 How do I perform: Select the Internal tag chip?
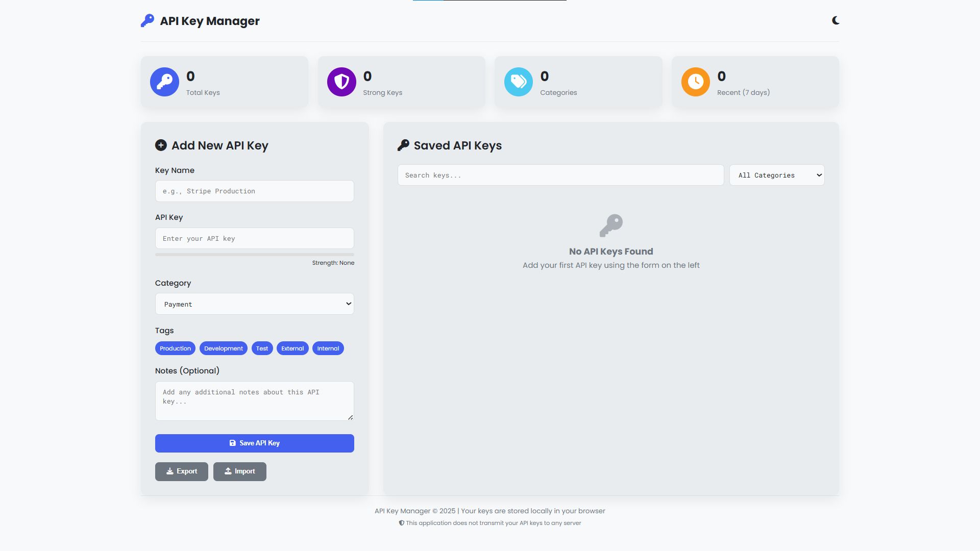pos(328,348)
